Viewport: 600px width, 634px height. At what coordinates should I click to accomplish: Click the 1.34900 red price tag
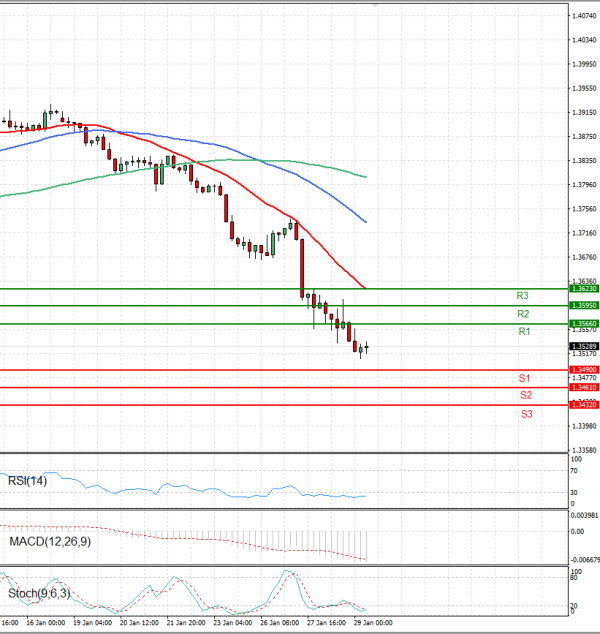point(584,370)
